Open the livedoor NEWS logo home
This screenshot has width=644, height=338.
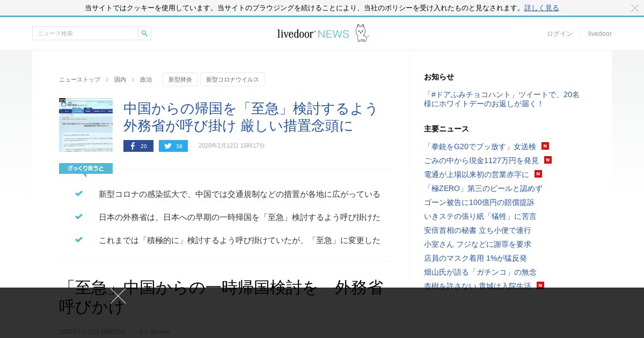click(x=323, y=33)
